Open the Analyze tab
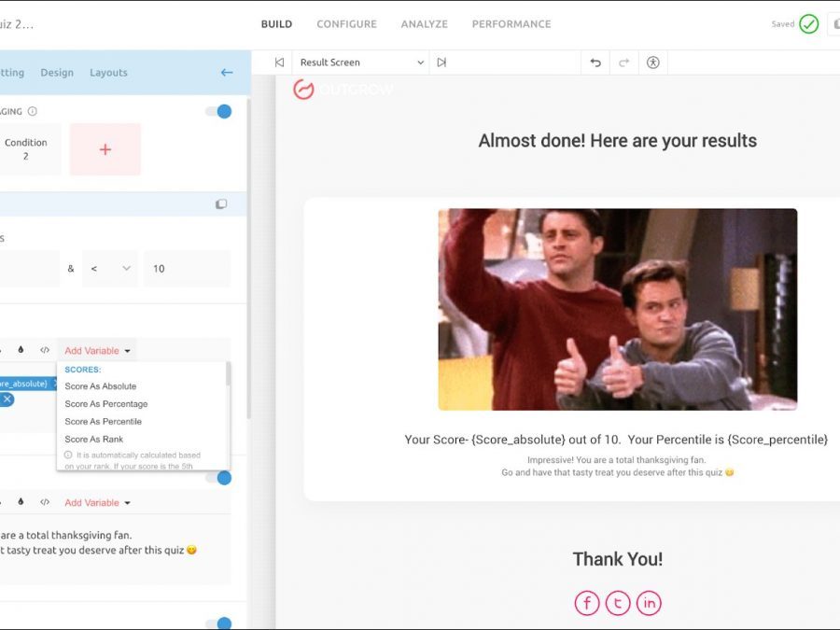Image resolution: width=840 pixels, height=630 pixels. point(424,24)
